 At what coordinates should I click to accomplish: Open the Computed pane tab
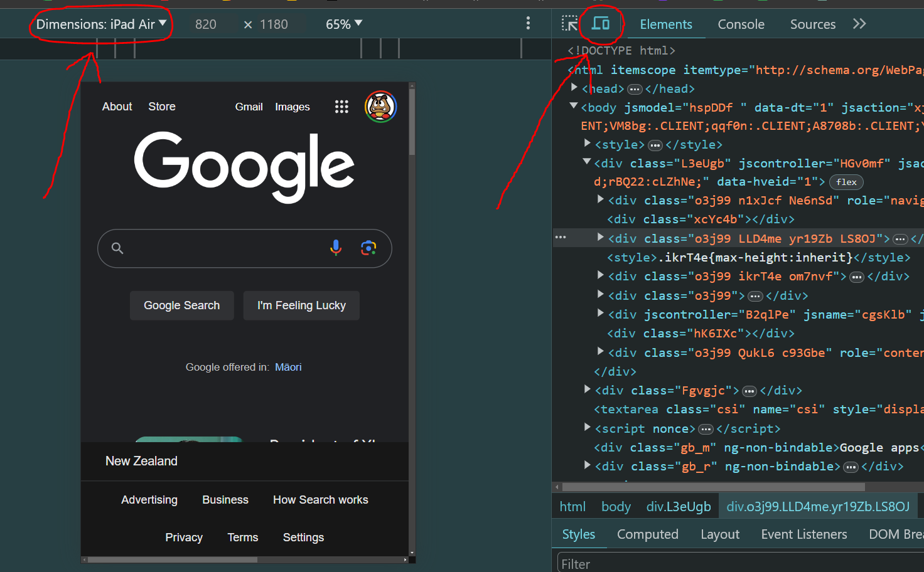647,534
